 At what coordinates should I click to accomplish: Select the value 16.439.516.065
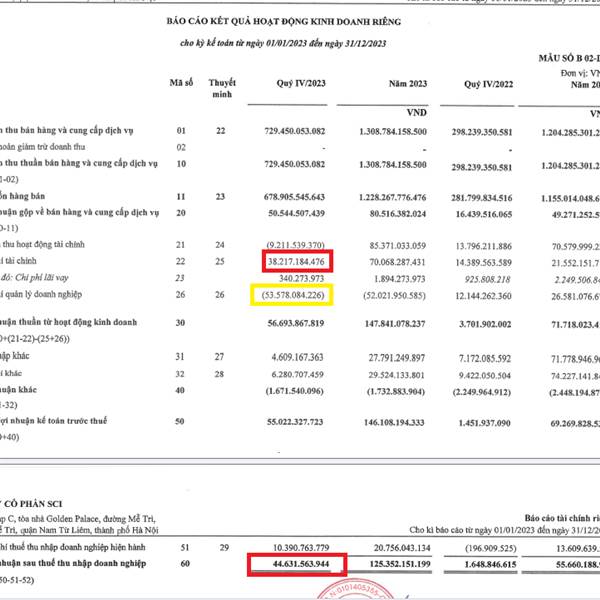(484, 214)
